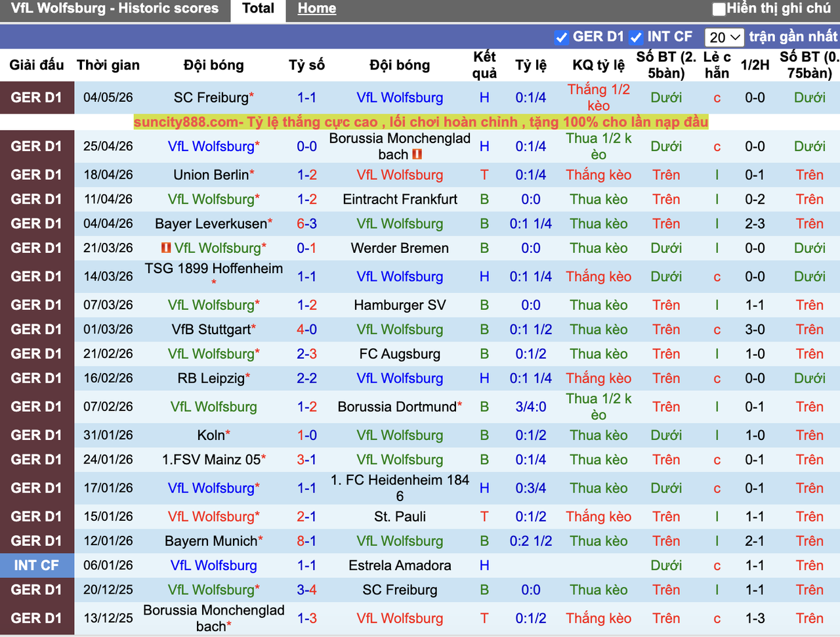The width and height of the screenshot is (840, 637).
Task: Click the Giải đấu column header
Action: click(x=37, y=65)
